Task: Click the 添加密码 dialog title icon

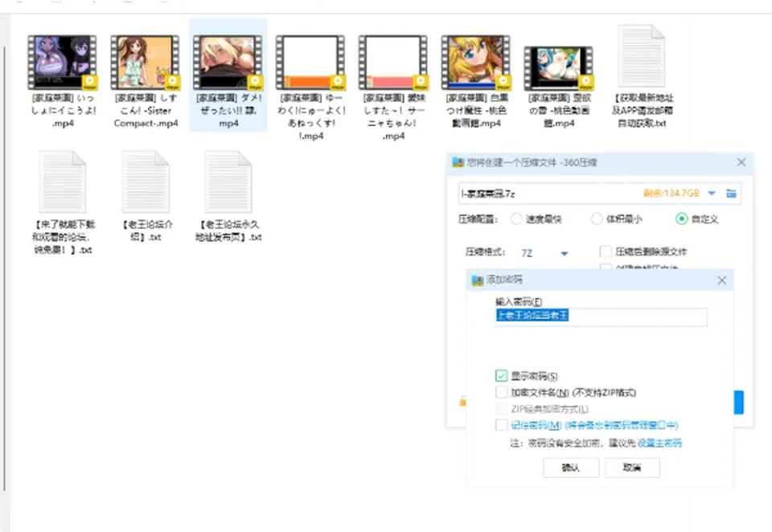Action: 477,280
